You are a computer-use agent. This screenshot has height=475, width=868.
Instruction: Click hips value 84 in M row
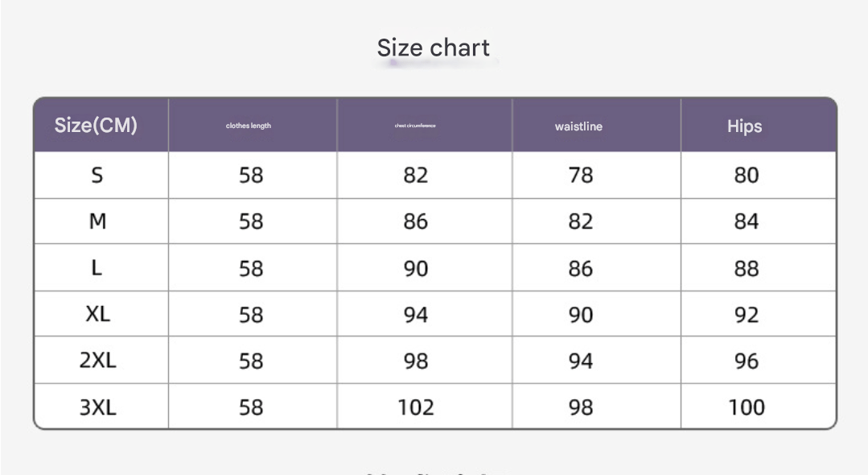tap(747, 221)
